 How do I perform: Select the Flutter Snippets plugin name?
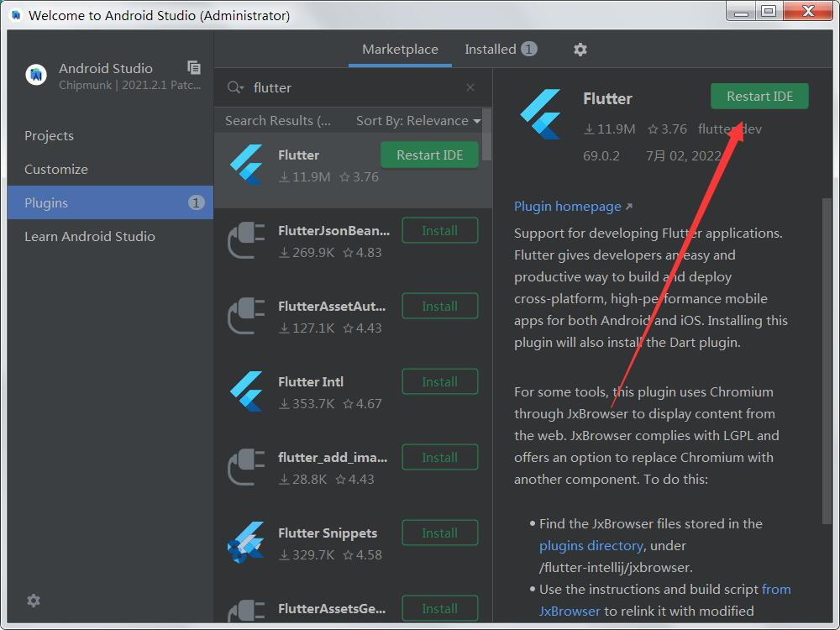pyautogui.click(x=328, y=533)
